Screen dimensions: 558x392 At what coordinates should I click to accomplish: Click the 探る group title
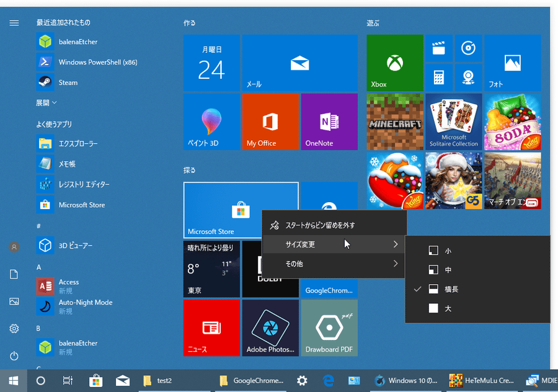click(189, 170)
